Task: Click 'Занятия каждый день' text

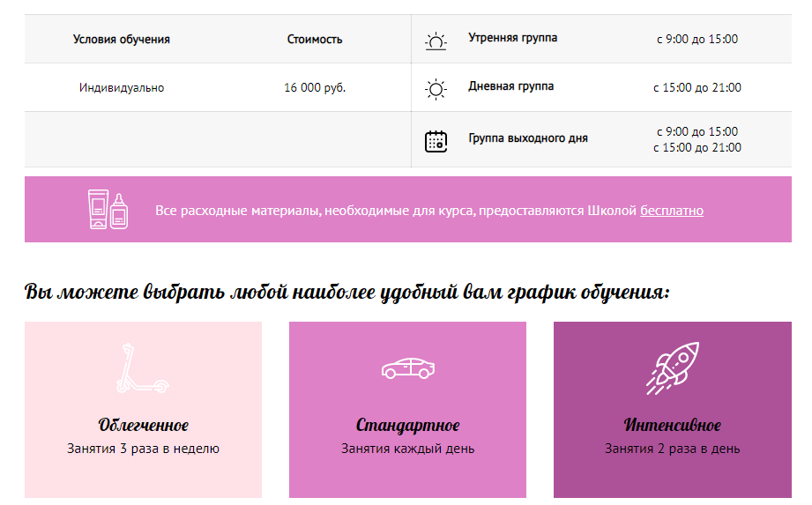Action: [x=407, y=449]
